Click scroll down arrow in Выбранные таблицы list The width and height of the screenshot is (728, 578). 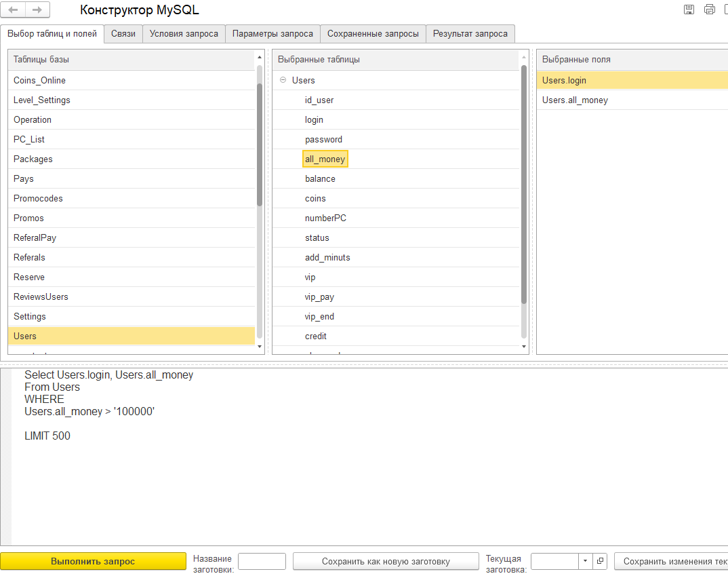(x=524, y=347)
